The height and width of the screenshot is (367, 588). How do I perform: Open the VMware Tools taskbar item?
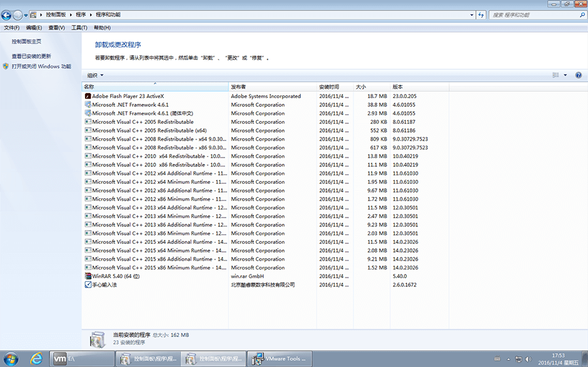[280, 359]
